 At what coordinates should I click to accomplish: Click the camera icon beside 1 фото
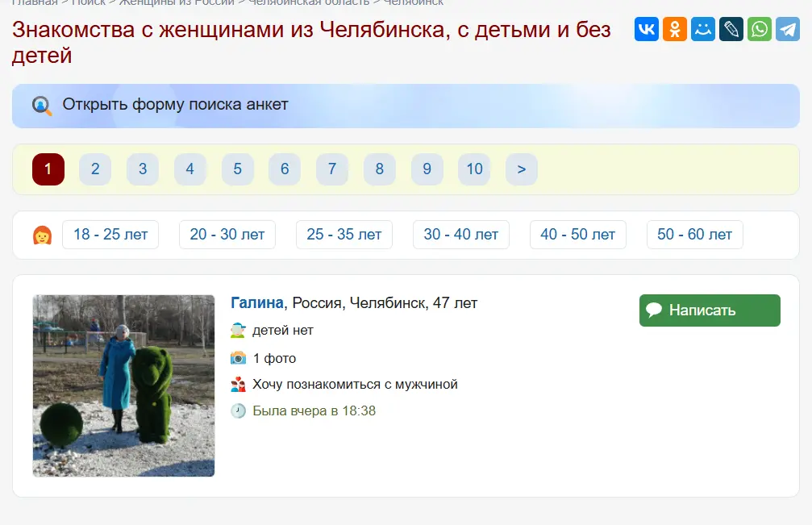tap(237, 357)
